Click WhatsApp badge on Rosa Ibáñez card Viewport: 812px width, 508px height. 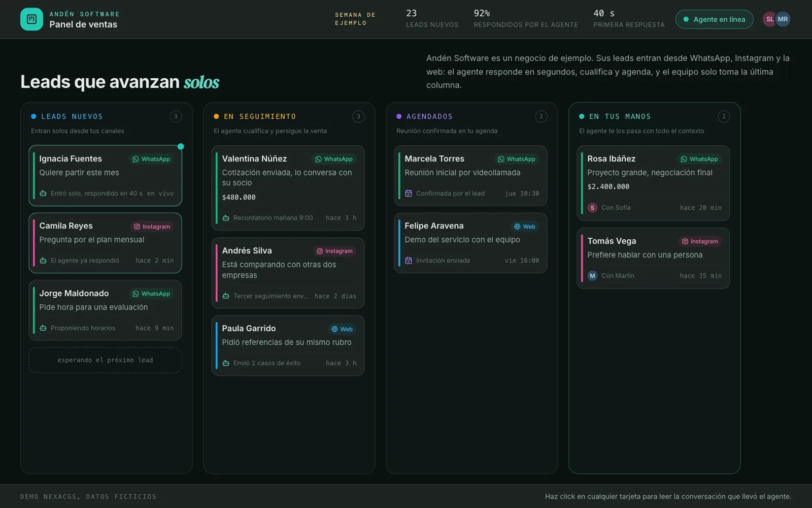pyautogui.click(x=699, y=159)
